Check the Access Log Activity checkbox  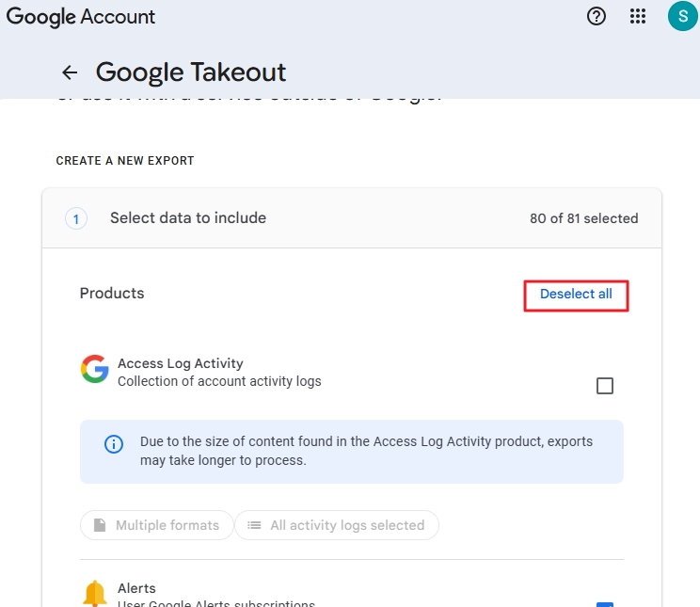coord(605,386)
